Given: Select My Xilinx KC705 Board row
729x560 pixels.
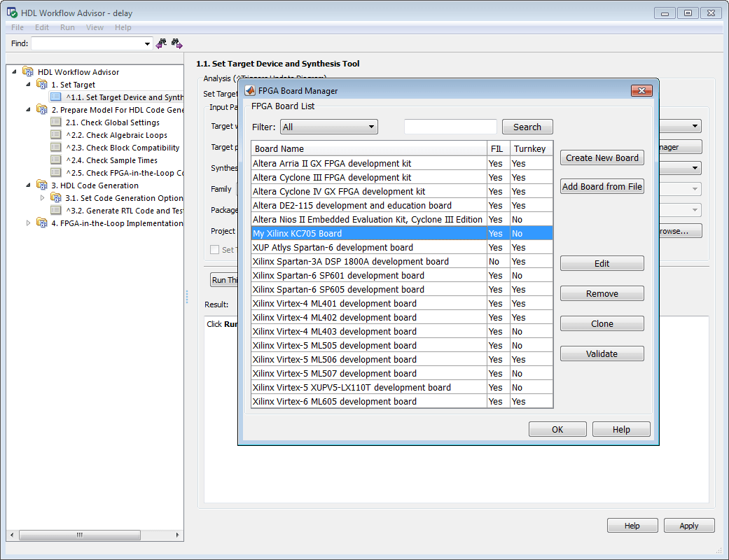Looking at the screenshot, I should click(x=402, y=233).
